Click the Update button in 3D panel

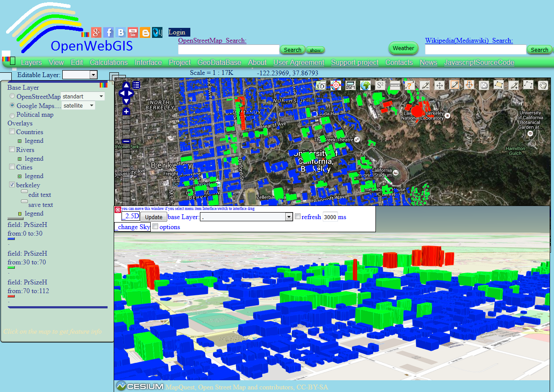pyautogui.click(x=154, y=217)
